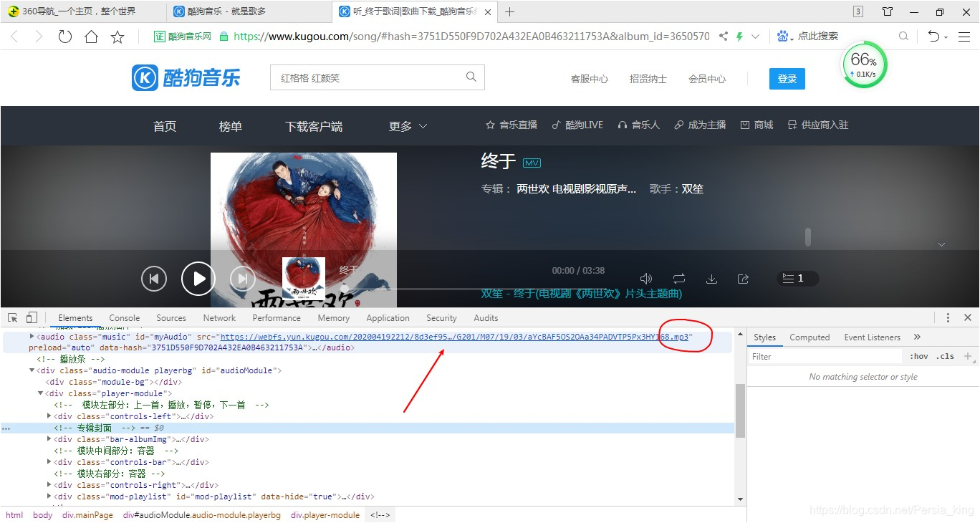Image resolution: width=980 pixels, height=523 pixels.
Task: Click the share icon in player controls
Action: coord(743,278)
